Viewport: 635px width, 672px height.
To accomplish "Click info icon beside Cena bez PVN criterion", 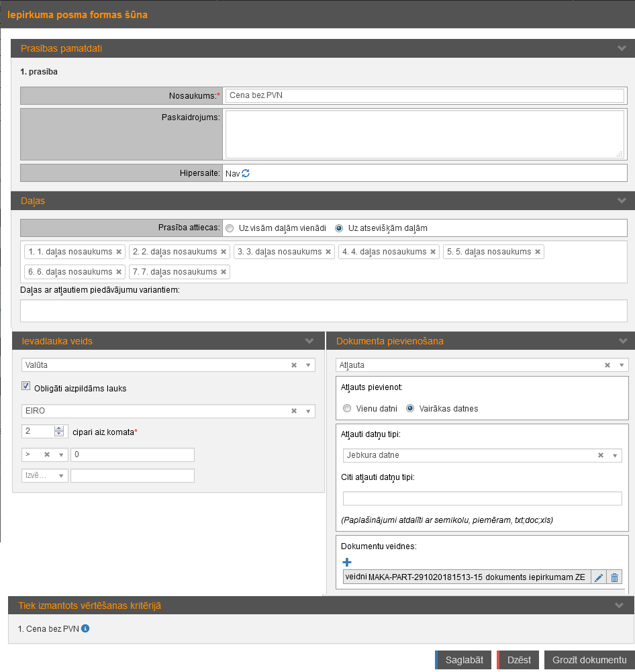I will [x=85, y=629].
